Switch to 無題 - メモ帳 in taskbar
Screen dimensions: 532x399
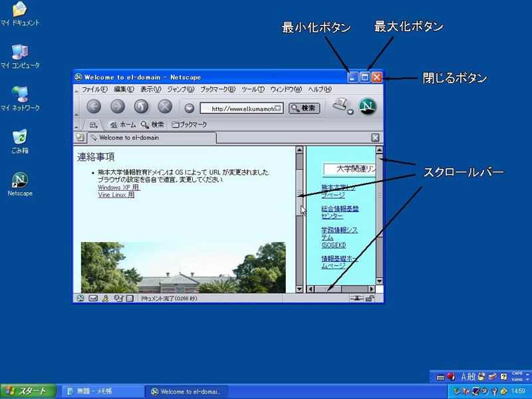click(x=102, y=391)
